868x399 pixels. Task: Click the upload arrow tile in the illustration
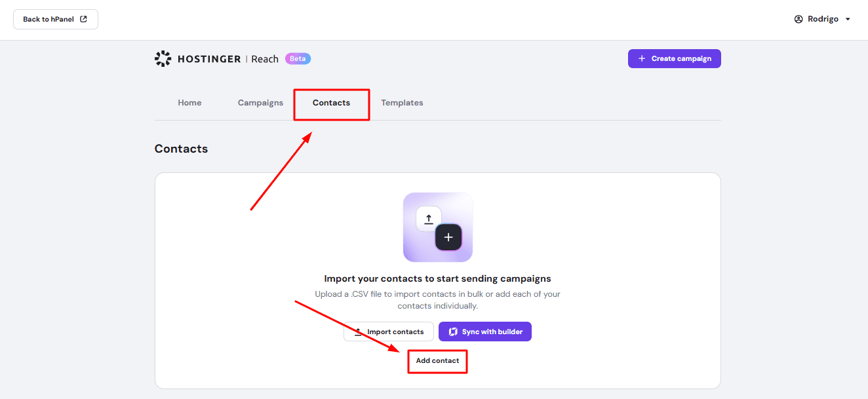[x=429, y=219]
